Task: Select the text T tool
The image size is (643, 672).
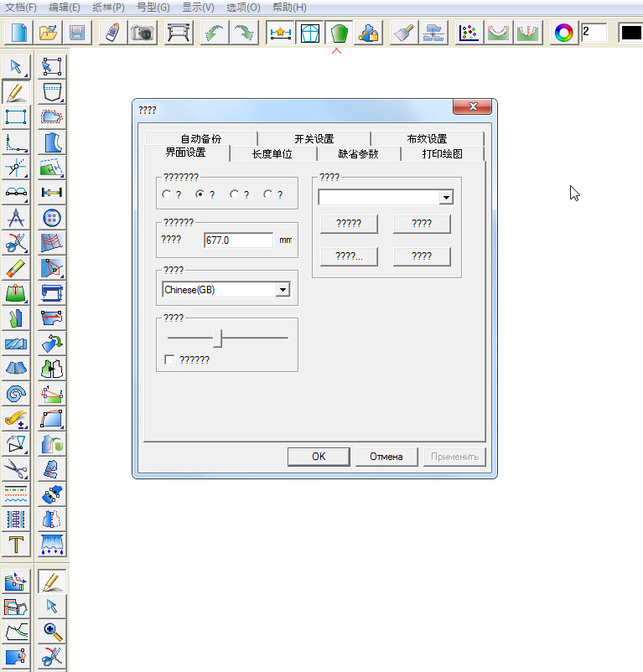Action: click(x=16, y=544)
